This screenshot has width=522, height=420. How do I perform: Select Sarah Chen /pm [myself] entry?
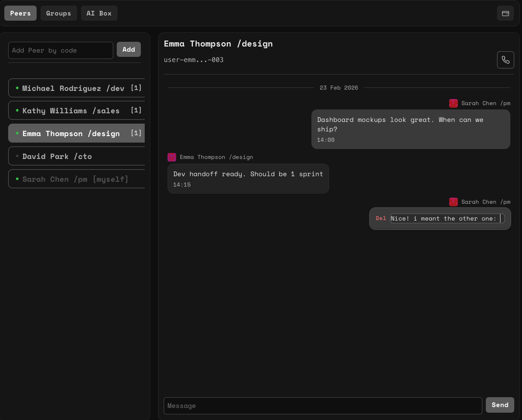click(76, 179)
